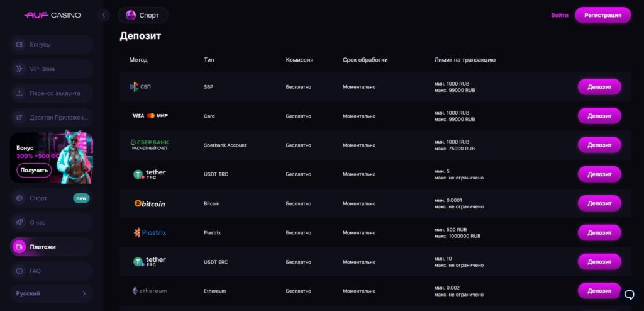Image resolution: width=644 pixels, height=311 pixels.
Task: Click the bonus banner with cat character
Action: 52,157
